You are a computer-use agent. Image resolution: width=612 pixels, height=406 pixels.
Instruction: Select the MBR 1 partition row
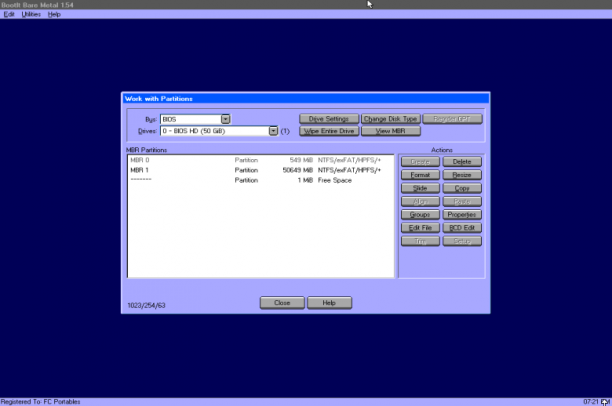click(x=260, y=170)
